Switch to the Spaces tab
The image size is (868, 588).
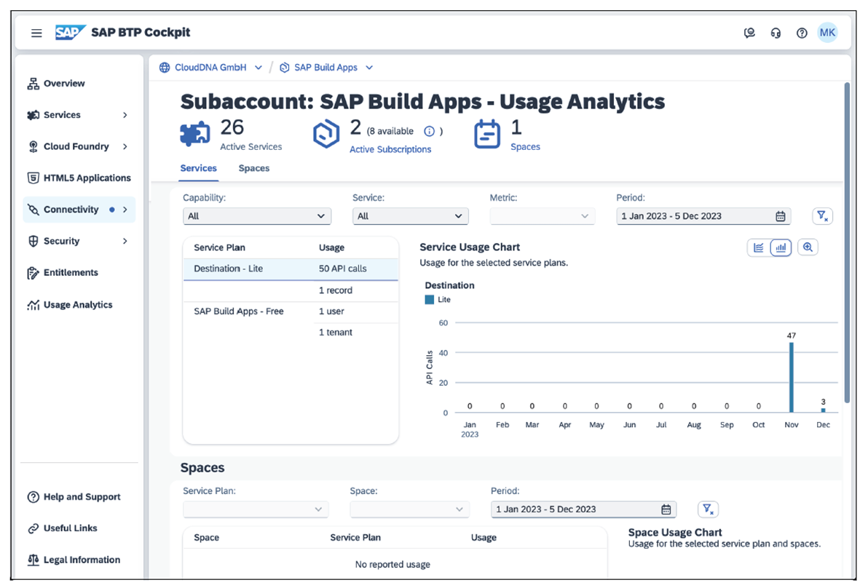coord(253,168)
